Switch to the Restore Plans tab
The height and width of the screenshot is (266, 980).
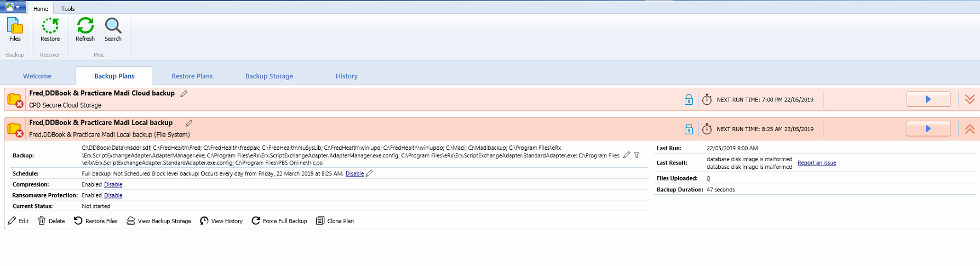(x=192, y=76)
